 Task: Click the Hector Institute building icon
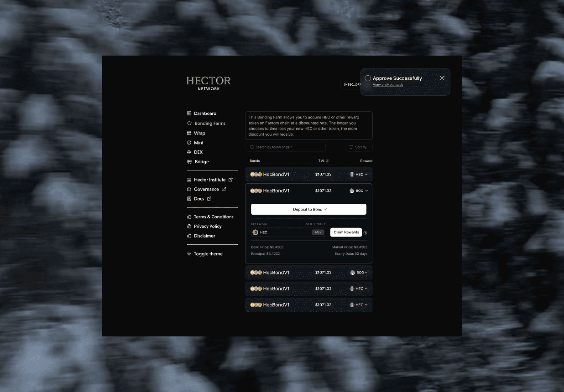coord(189,180)
